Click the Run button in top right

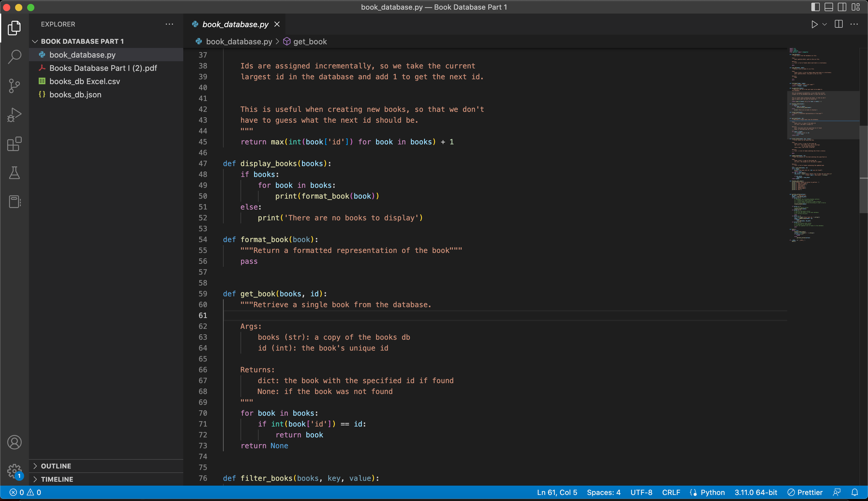pyautogui.click(x=814, y=24)
